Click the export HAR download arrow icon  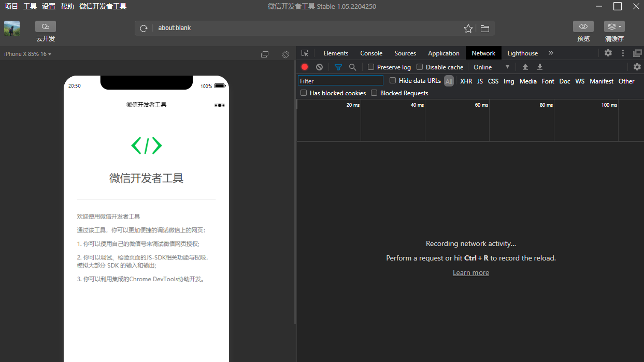(x=539, y=67)
